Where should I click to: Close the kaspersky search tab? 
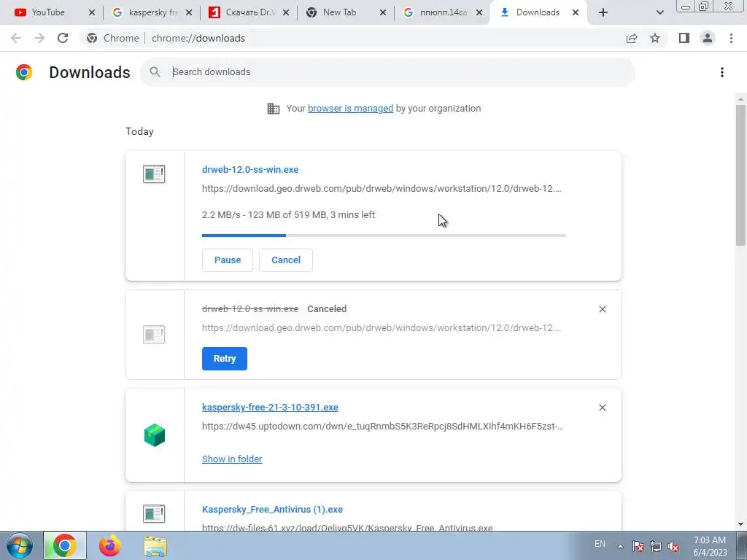tap(189, 12)
